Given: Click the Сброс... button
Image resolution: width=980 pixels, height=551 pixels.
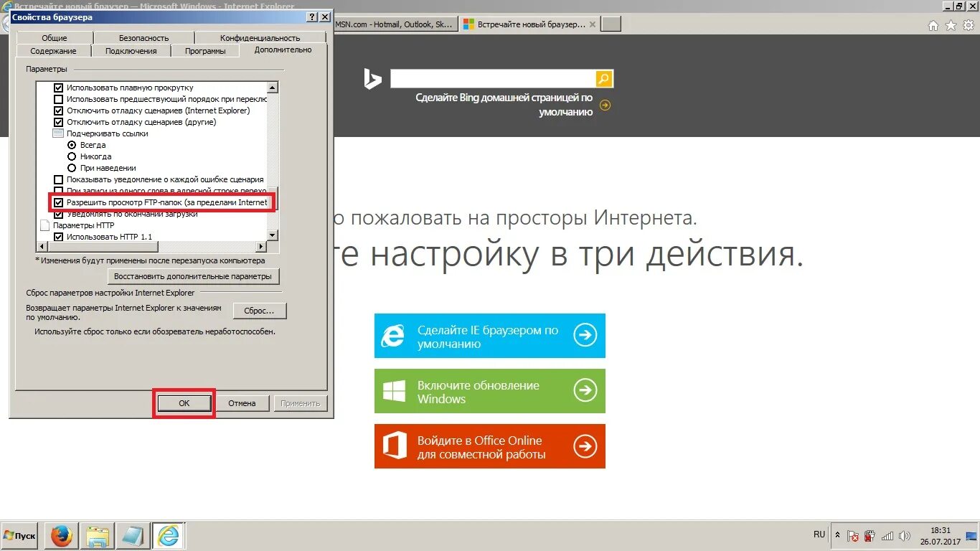Looking at the screenshot, I should tap(259, 311).
